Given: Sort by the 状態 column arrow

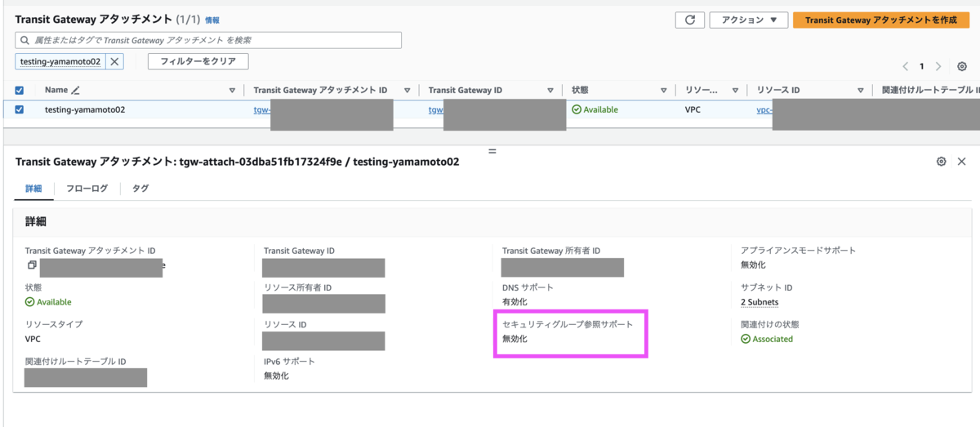Looking at the screenshot, I should click(x=664, y=90).
